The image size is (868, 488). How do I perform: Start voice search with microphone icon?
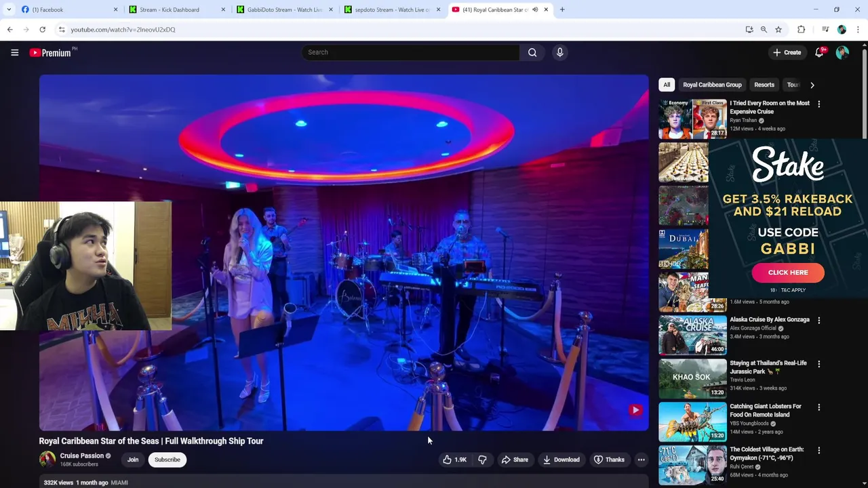click(559, 52)
